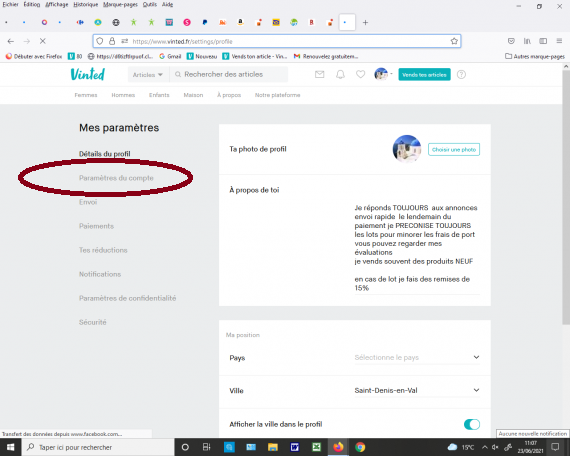
Task: Click the Vinted logo
Action: point(88,74)
